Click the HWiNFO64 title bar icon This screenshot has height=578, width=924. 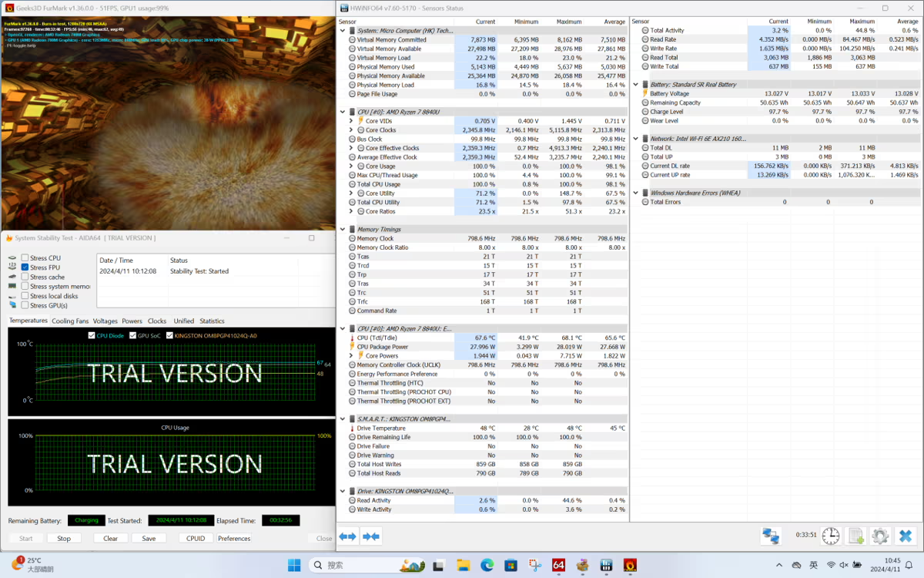[343, 8]
